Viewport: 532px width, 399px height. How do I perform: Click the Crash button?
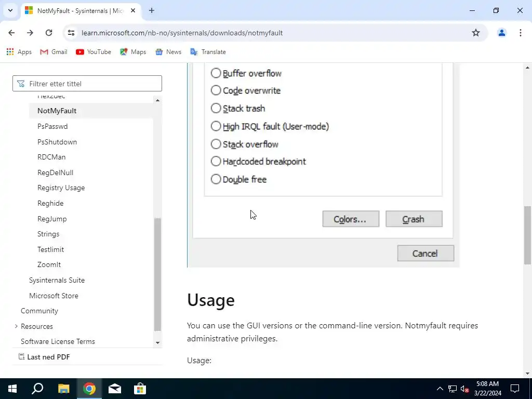pyautogui.click(x=414, y=219)
